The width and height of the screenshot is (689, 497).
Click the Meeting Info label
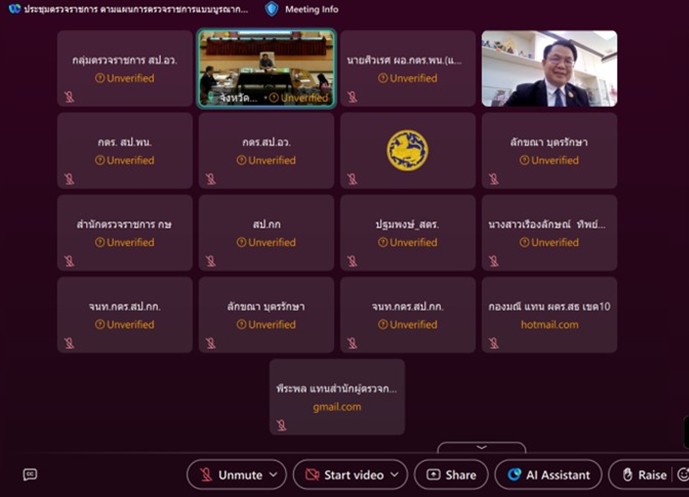click(312, 9)
